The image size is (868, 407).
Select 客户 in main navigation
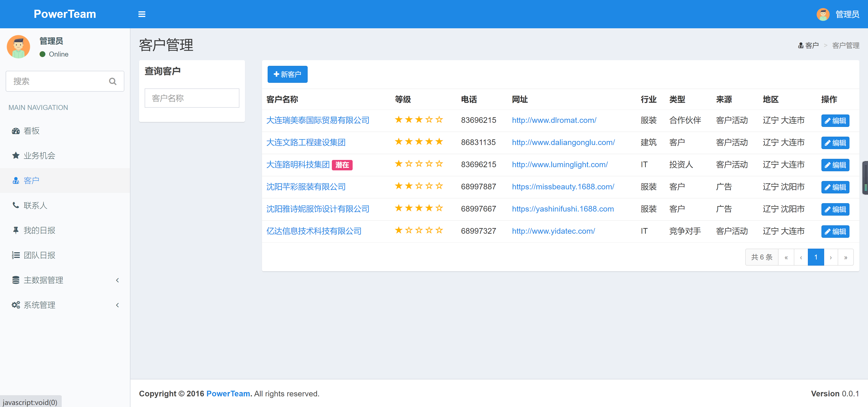(31, 180)
